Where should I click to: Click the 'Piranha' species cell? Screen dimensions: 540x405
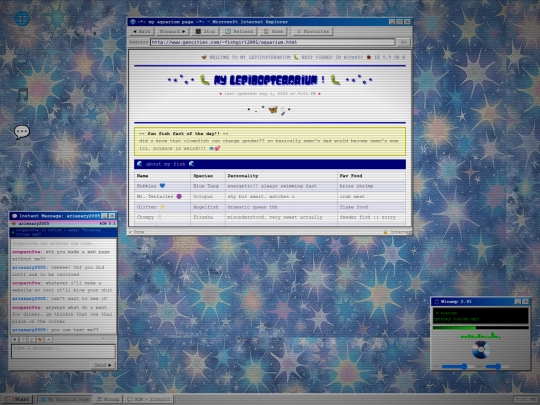point(208,217)
